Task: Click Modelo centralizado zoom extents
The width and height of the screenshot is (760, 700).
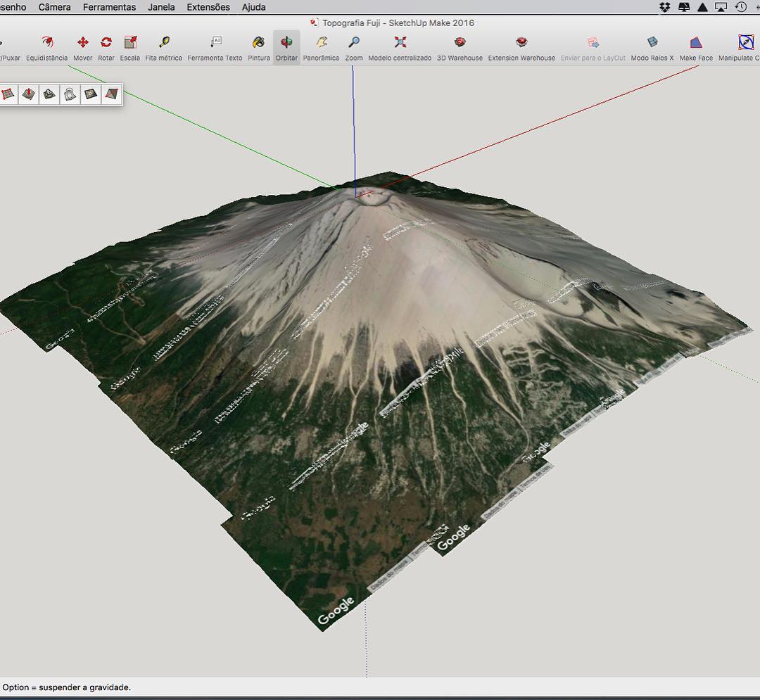Action: tap(400, 43)
